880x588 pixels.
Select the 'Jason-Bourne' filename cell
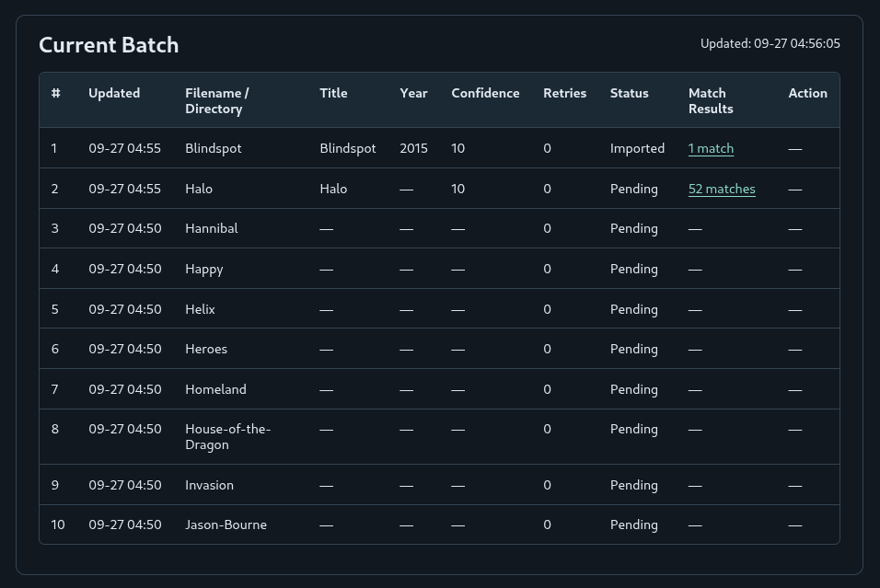[x=226, y=525]
